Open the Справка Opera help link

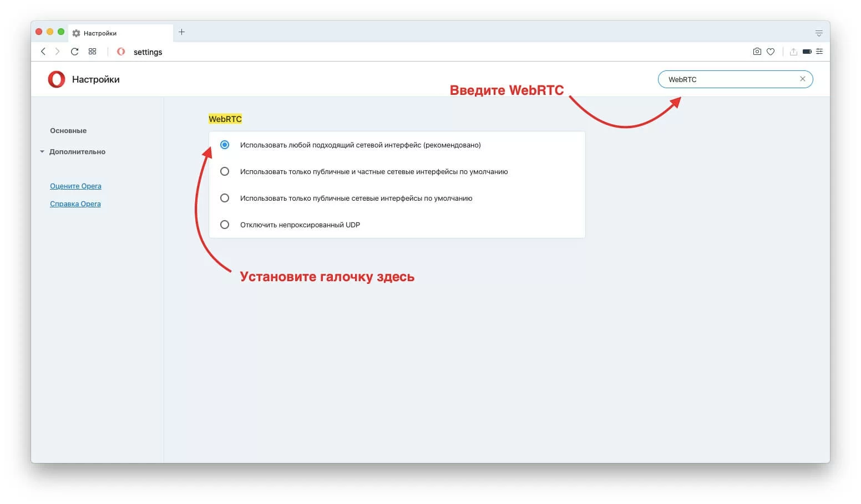tap(75, 204)
